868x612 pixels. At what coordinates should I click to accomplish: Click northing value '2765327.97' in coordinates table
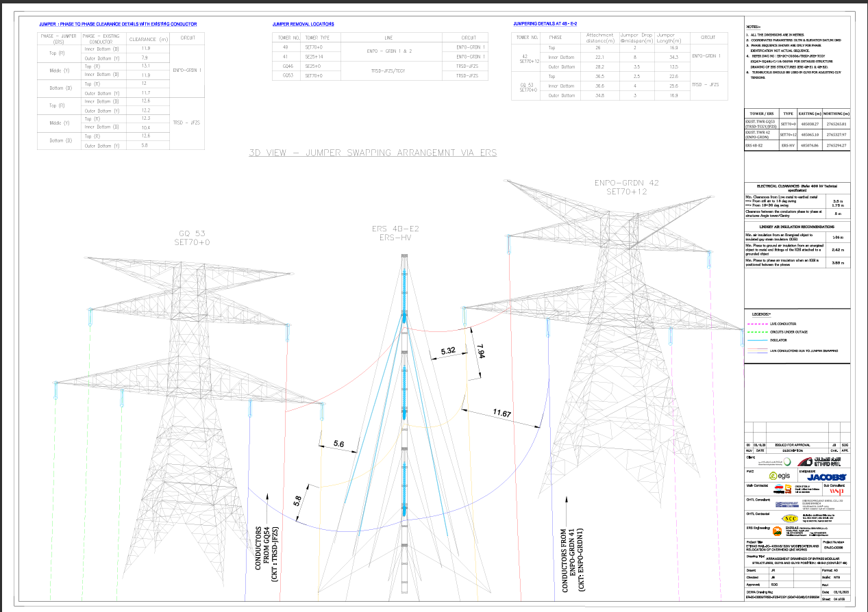click(x=836, y=135)
